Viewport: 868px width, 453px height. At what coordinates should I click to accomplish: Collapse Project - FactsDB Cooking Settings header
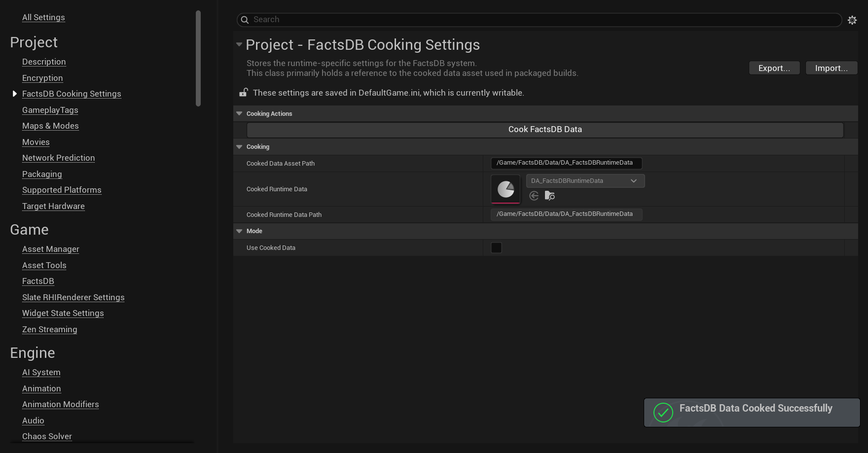pyautogui.click(x=239, y=44)
